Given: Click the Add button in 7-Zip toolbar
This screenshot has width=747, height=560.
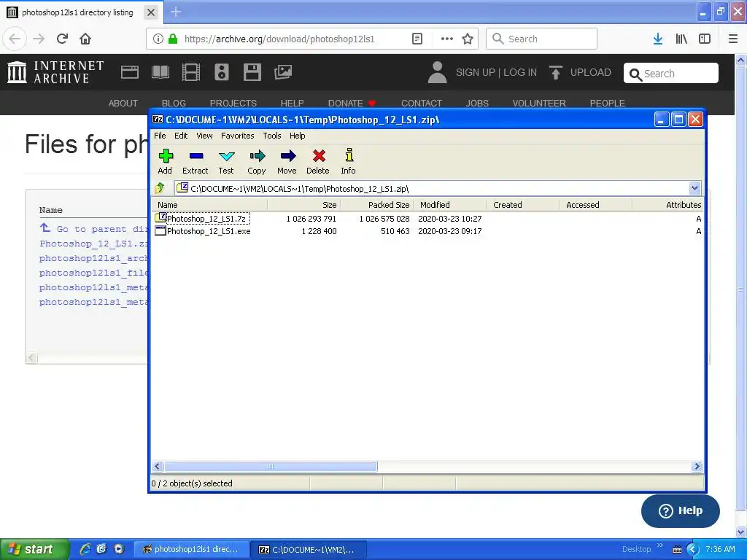Looking at the screenshot, I should pos(165,161).
